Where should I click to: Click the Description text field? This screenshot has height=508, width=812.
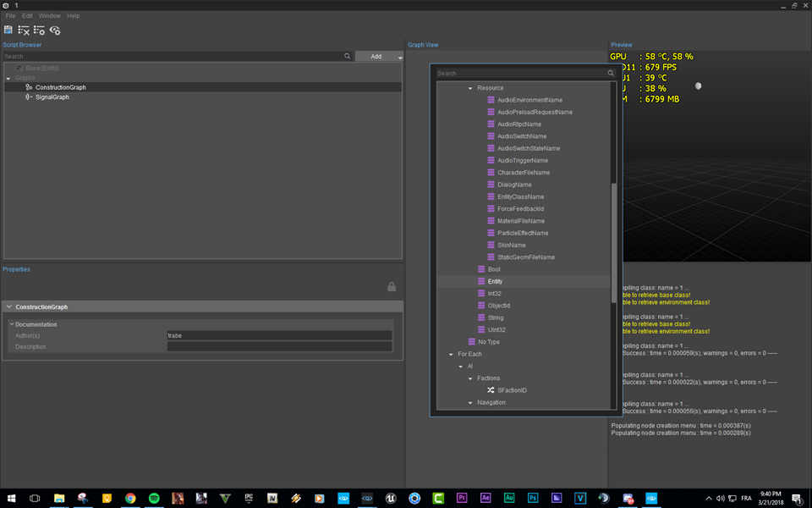[x=279, y=347]
